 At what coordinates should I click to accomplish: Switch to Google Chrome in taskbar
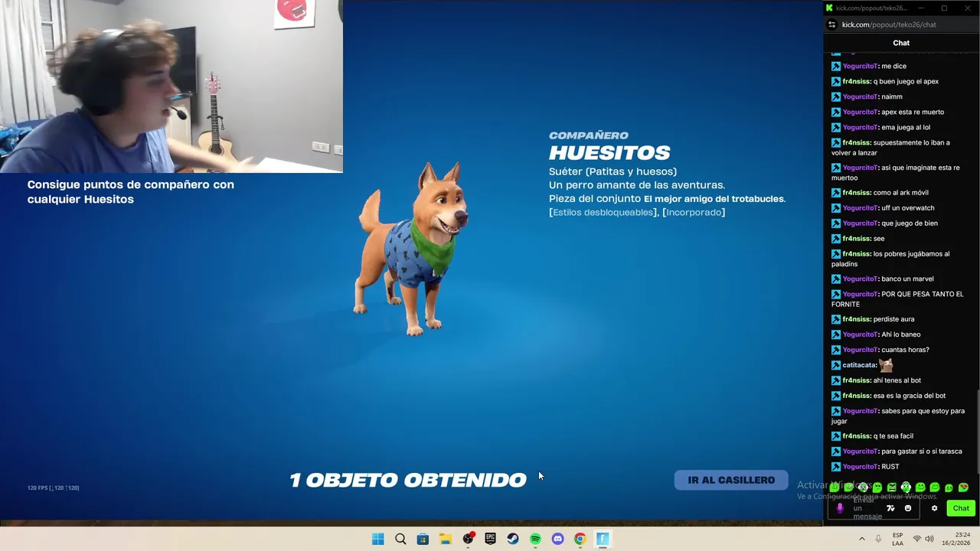(x=580, y=539)
